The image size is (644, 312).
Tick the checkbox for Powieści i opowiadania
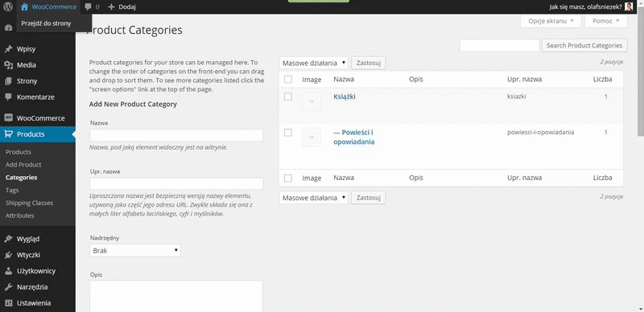point(288,132)
